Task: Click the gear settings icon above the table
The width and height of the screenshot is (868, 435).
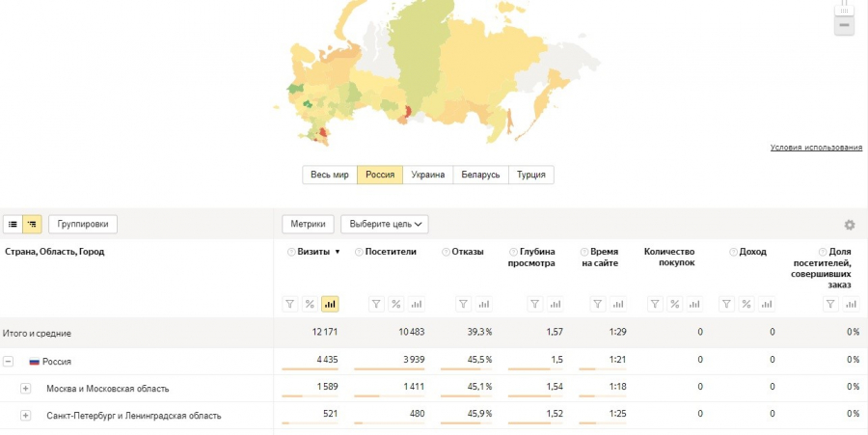Action: [849, 225]
